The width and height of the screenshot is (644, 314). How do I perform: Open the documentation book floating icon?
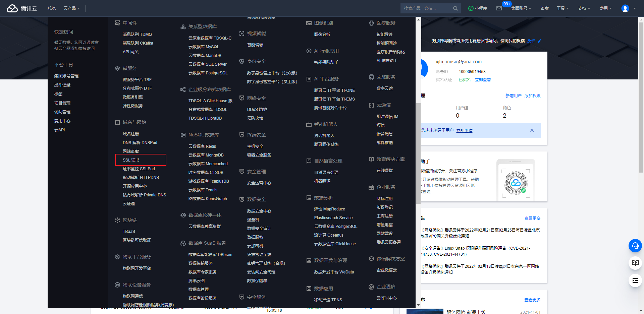tap(635, 263)
